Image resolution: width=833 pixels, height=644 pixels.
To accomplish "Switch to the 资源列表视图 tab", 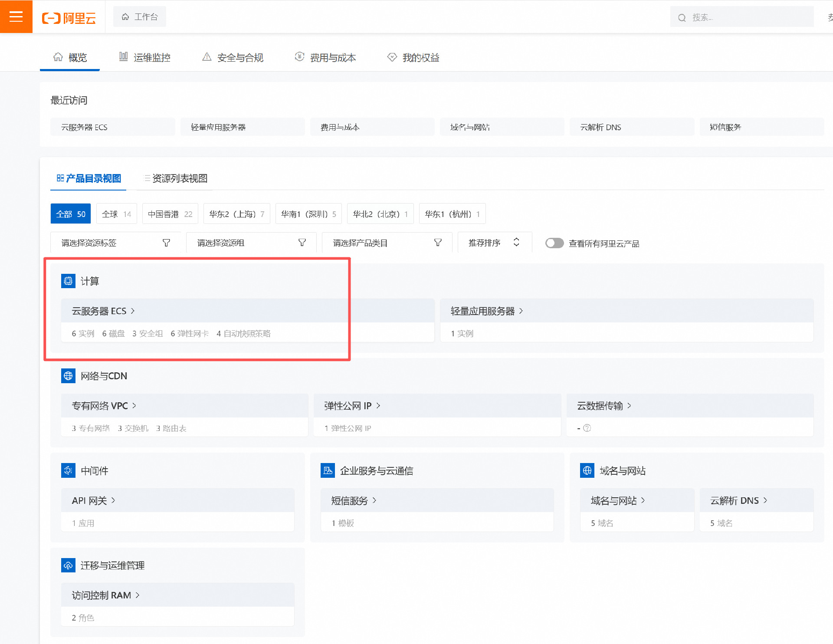I will pyautogui.click(x=175, y=178).
